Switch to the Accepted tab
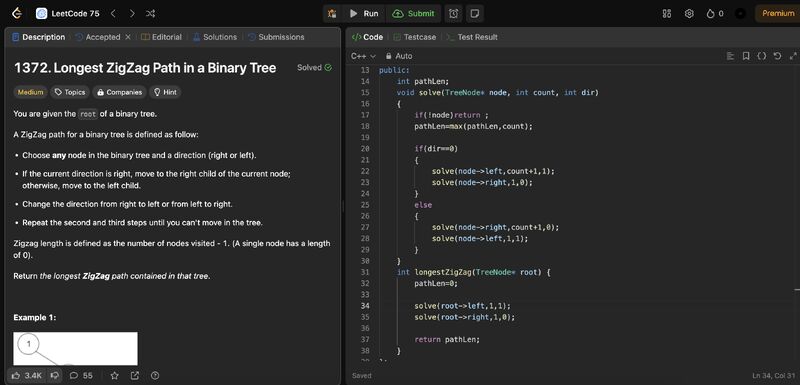Screen dimensions: 800x385 (x=98, y=37)
